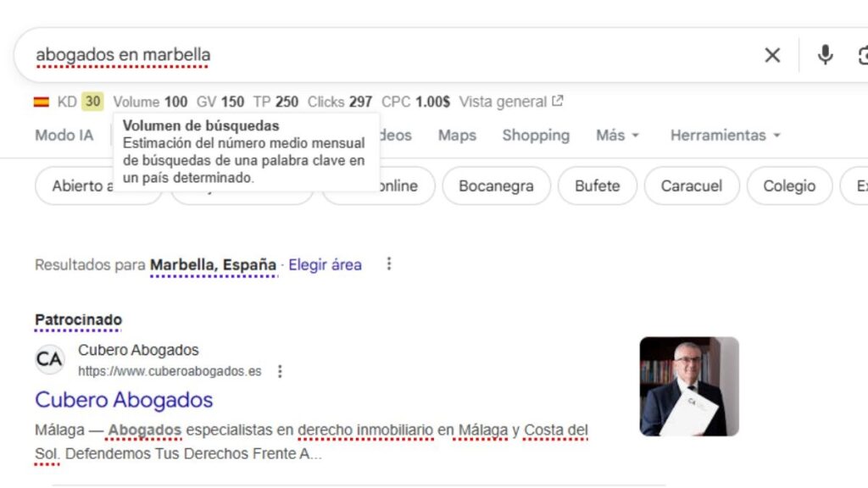The width and height of the screenshot is (868, 488).
Task: Open three-dot menu beside cuberoabogados.es URL
Action: point(280,371)
